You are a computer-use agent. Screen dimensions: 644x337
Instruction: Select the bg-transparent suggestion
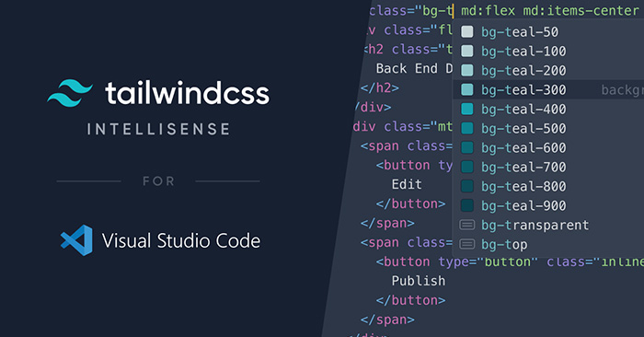coord(548,225)
